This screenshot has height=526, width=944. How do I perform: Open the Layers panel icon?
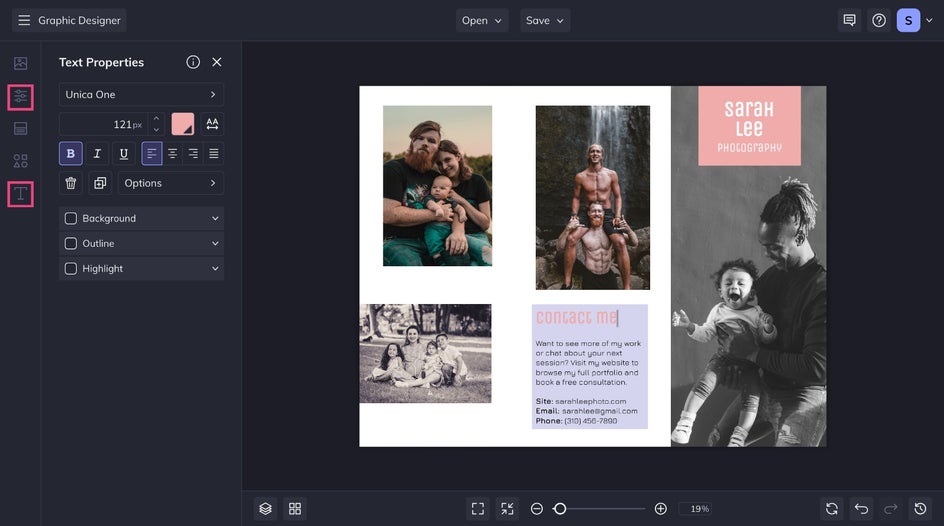pos(265,509)
